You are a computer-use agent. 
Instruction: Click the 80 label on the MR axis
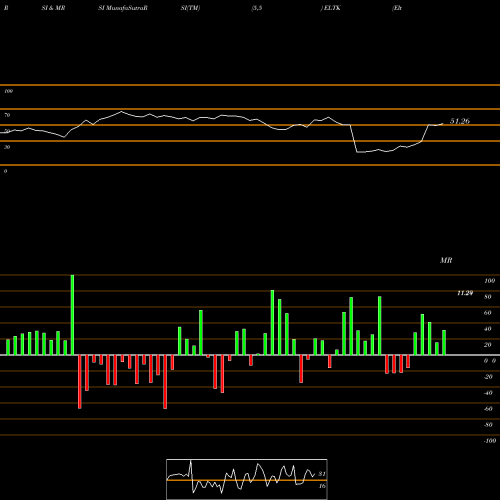tap(488, 297)
